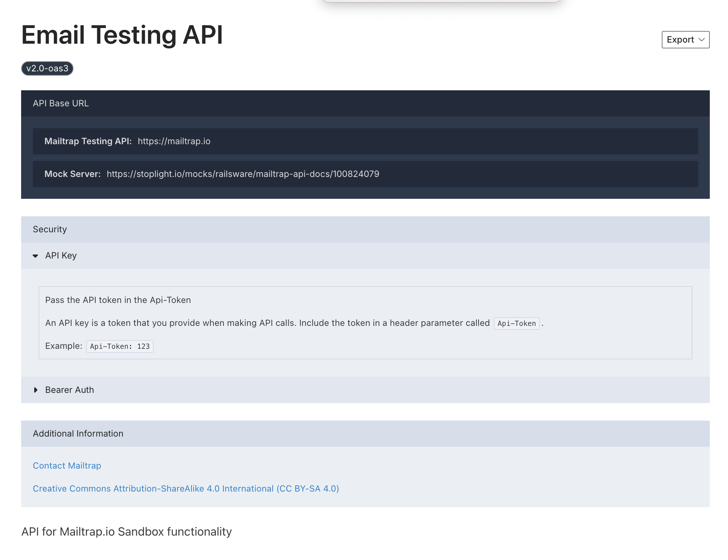Click 'Pass the API token in the Api-Token' text
The width and height of the screenshot is (728, 560).
tap(118, 300)
